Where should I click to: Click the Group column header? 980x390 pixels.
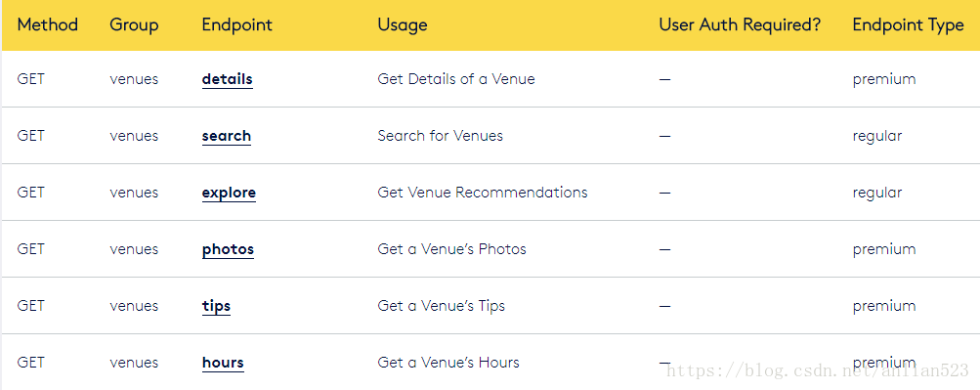[x=134, y=25]
